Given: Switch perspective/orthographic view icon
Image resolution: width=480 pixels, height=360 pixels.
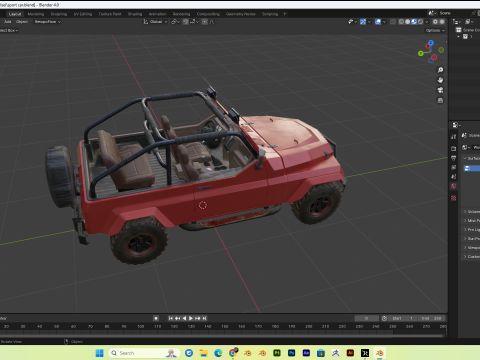Looking at the screenshot, I should (x=440, y=100).
